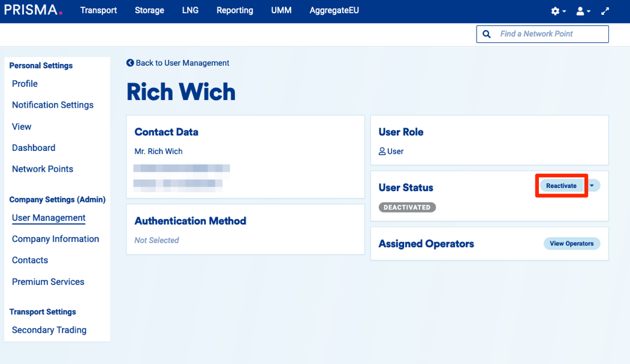Open the settings gear menu
This screenshot has height=364, width=630.
(556, 11)
